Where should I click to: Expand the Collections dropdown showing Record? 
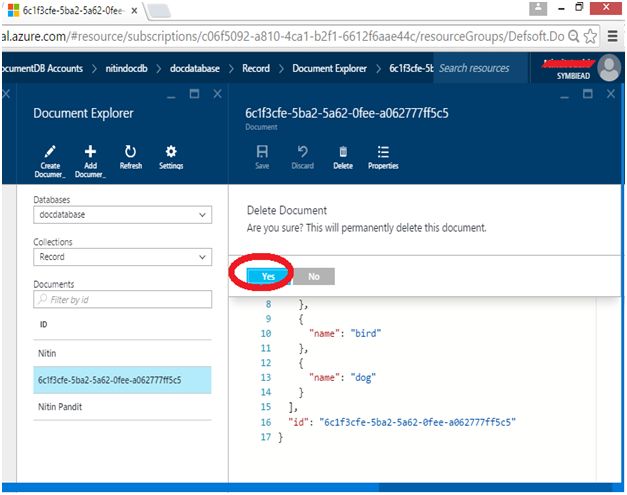point(122,257)
